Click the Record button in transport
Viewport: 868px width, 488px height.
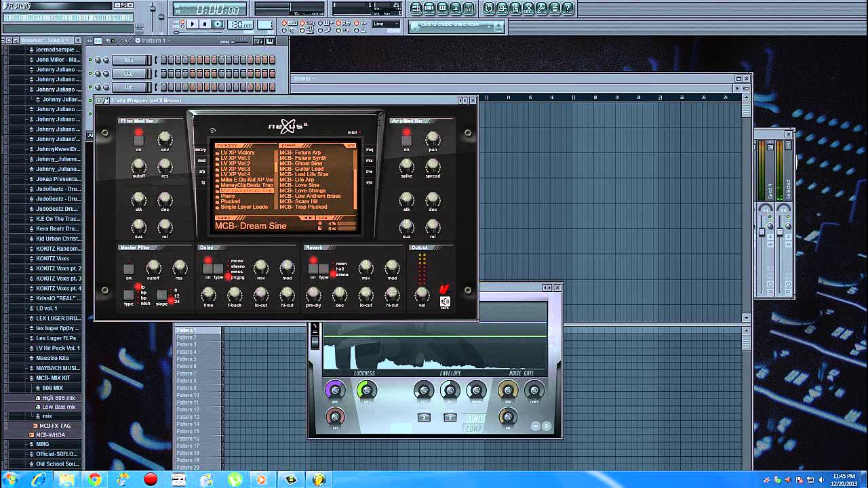[x=218, y=24]
